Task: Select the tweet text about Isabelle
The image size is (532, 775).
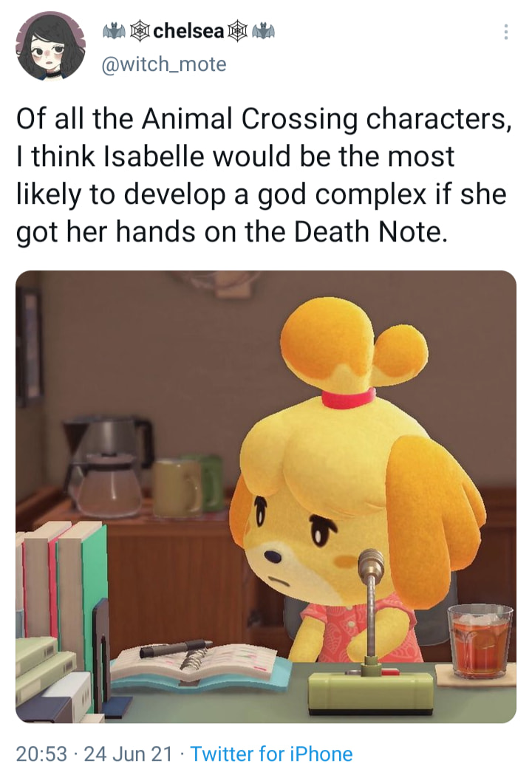Action: [x=264, y=175]
